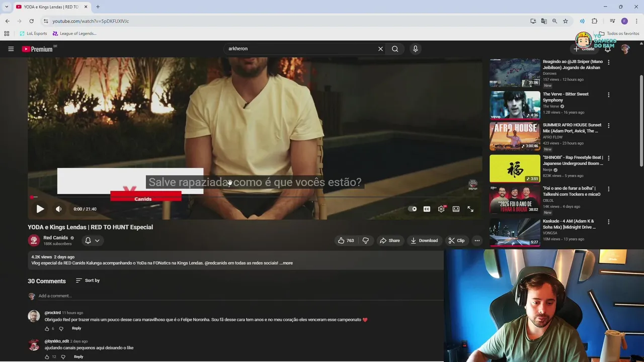Open Kaskade 4 AM video title

(x=569, y=224)
